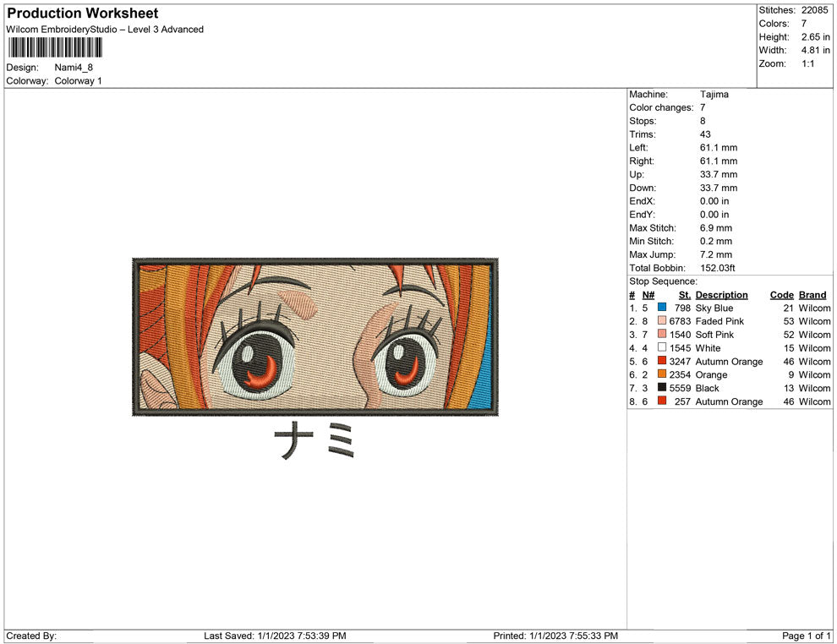Click the Faded Pink description text
This screenshot has height=644, width=837.
719,321
